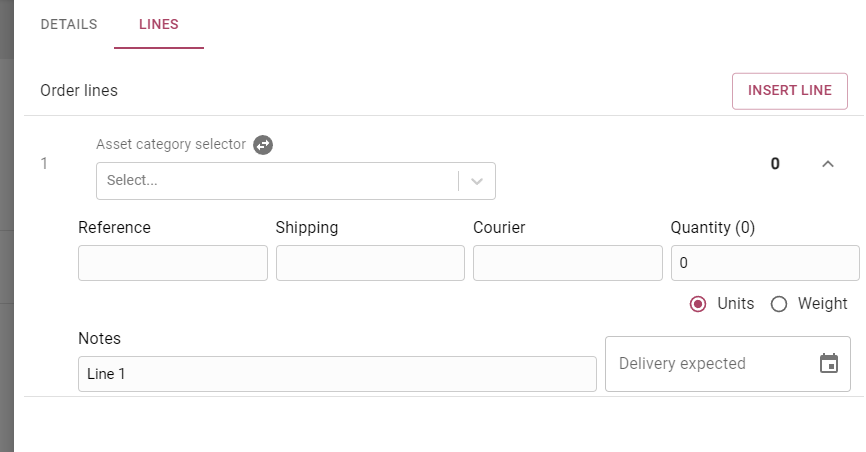
Task: Click into the Quantity field showing 0
Action: [x=765, y=263]
